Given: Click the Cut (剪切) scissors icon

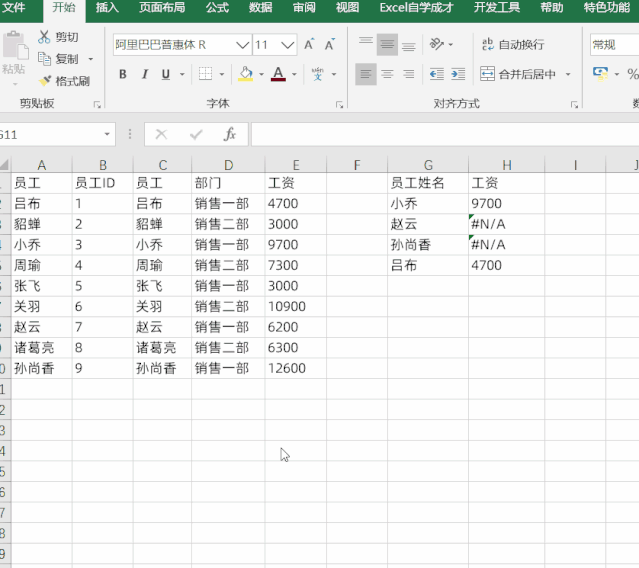Looking at the screenshot, I should [x=45, y=37].
